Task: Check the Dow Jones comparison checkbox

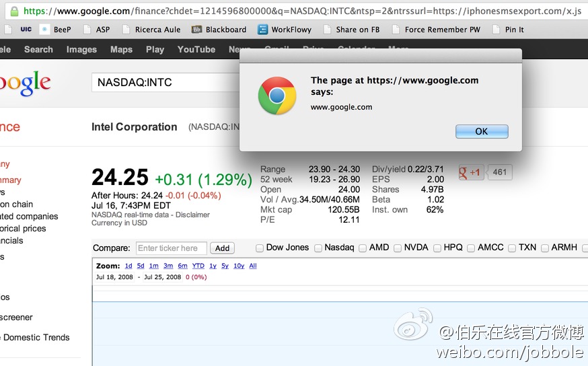Action: [x=260, y=248]
